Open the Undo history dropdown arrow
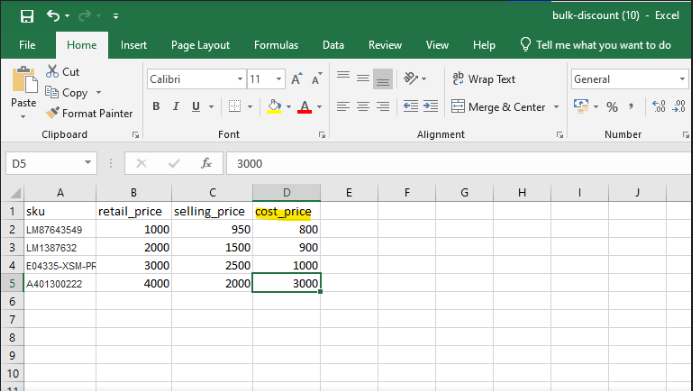 [67, 16]
